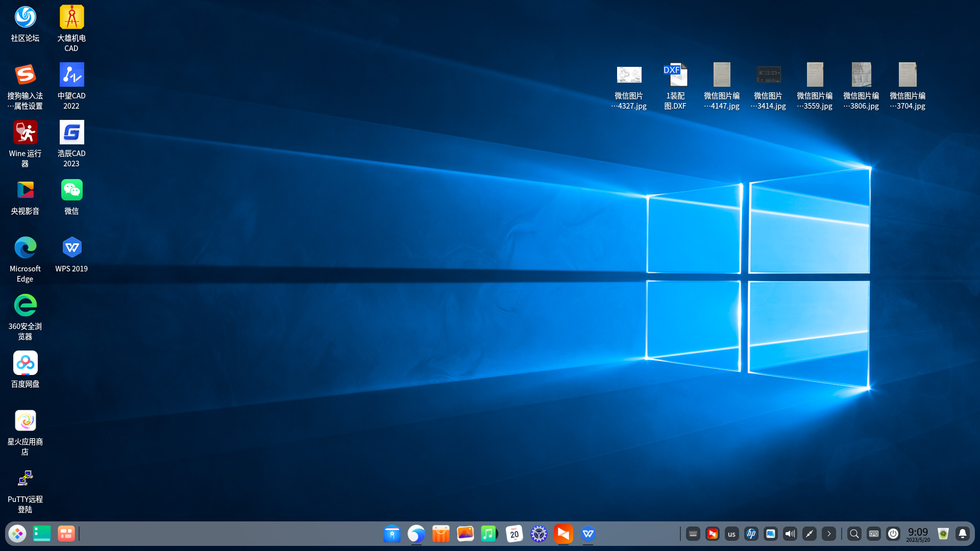This screenshot has width=980, height=551.
Task: Open 中望CAD 2022 shortcut
Action: [71, 76]
